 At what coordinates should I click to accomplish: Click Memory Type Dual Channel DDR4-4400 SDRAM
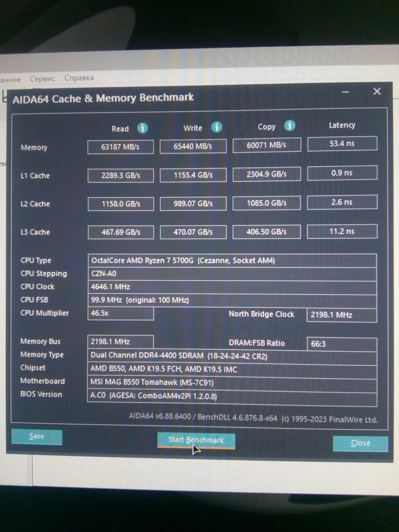232,356
